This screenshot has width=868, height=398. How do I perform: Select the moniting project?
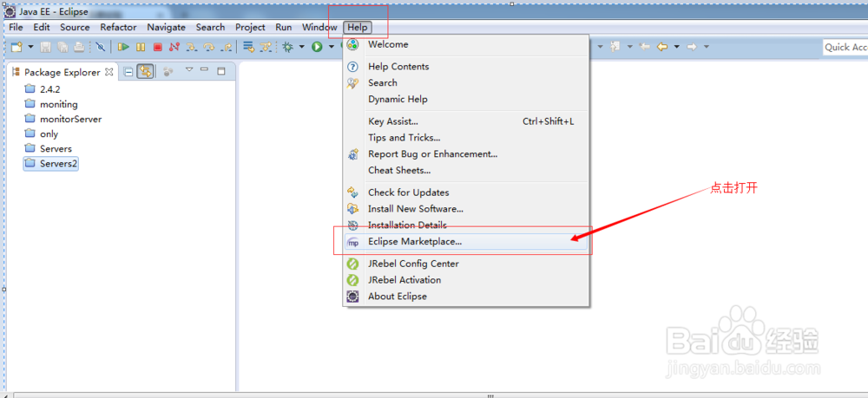point(51,104)
